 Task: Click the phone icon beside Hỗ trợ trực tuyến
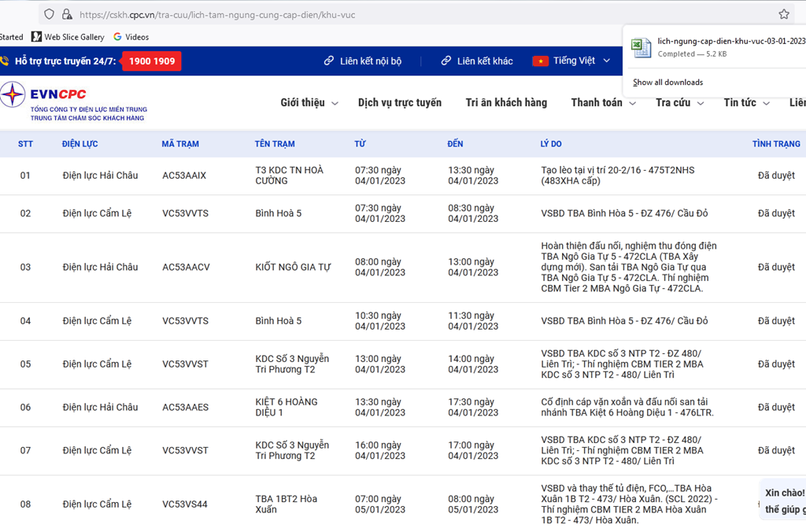tap(5, 61)
